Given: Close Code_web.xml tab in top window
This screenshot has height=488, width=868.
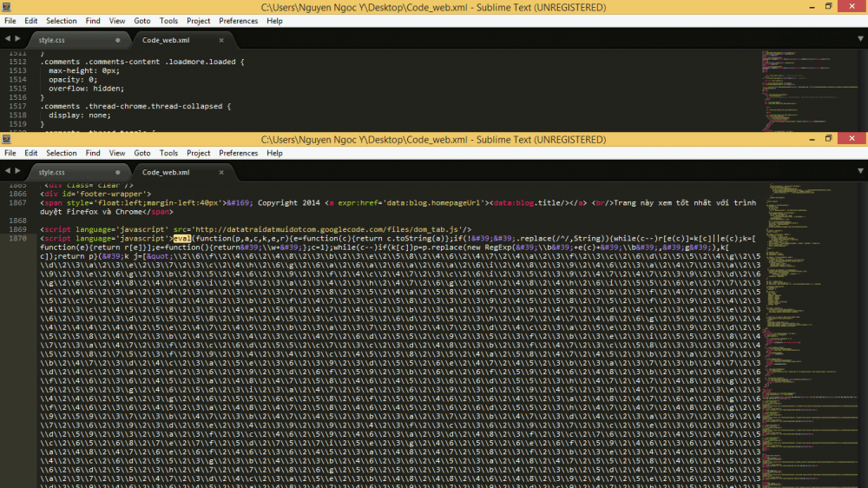Looking at the screenshot, I should click(221, 40).
